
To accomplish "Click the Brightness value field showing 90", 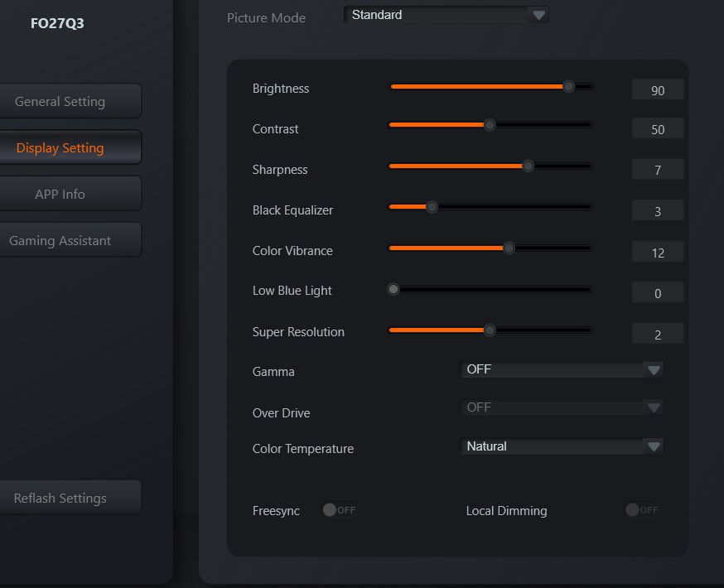I will 658,90.
